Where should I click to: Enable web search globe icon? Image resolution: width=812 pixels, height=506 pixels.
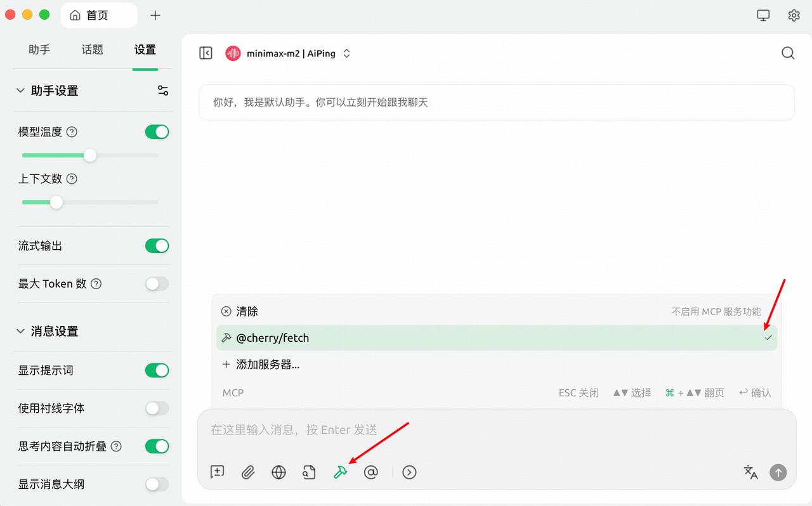(278, 472)
